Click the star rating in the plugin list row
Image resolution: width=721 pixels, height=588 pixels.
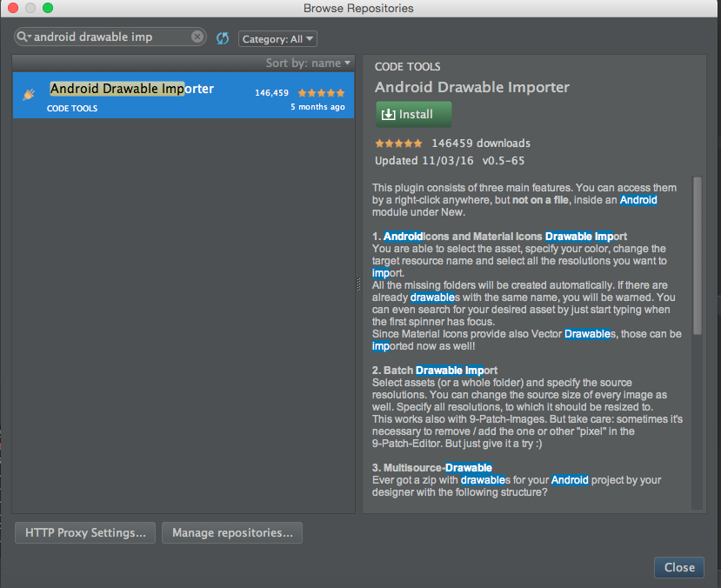tap(321, 92)
